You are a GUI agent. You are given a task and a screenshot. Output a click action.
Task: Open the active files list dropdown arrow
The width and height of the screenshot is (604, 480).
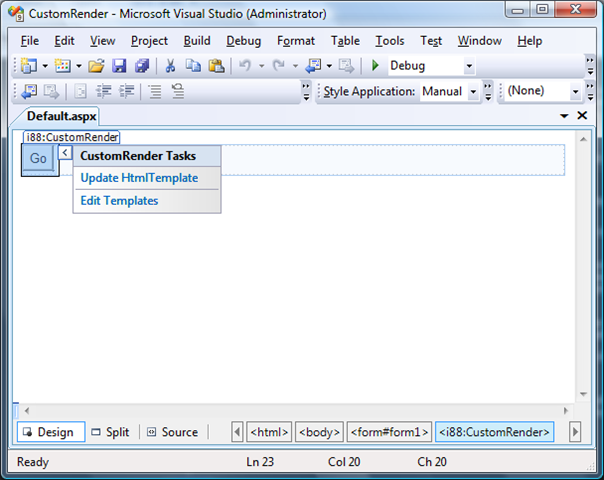point(564,116)
